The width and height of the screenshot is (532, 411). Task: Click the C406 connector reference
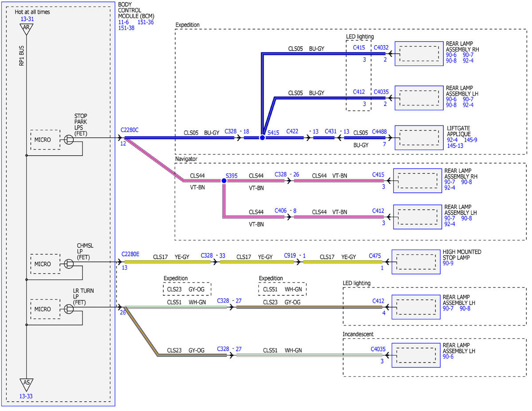click(x=281, y=210)
